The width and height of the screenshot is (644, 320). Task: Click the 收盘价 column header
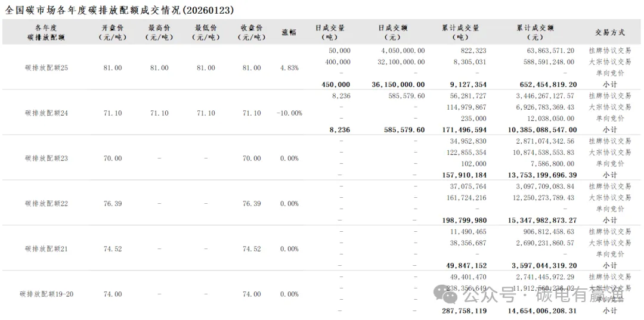tap(252, 32)
